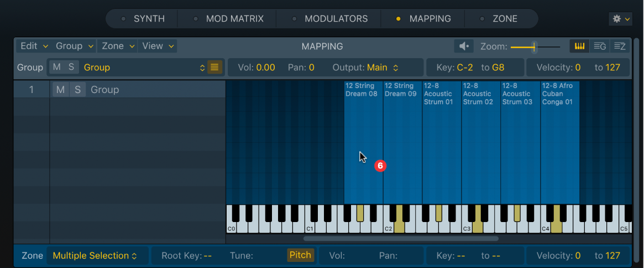Open the Edit menu

34,47
